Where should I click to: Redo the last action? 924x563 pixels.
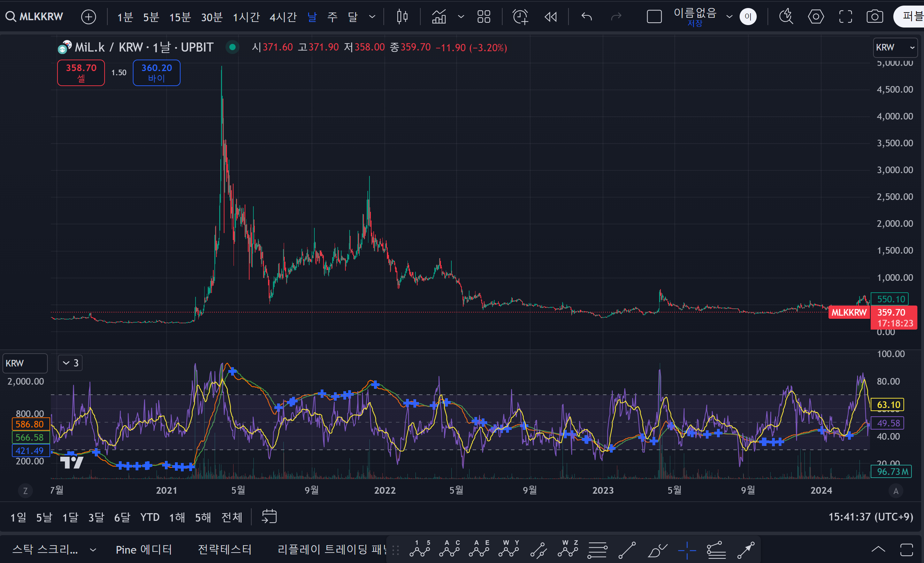click(x=616, y=16)
